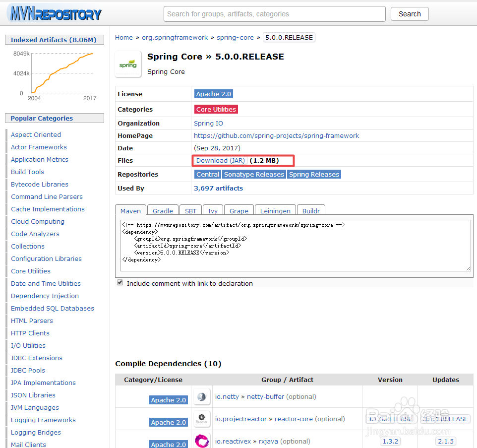Open Logging Bridges category
Viewport: 477px width, 448px height.
point(36,433)
